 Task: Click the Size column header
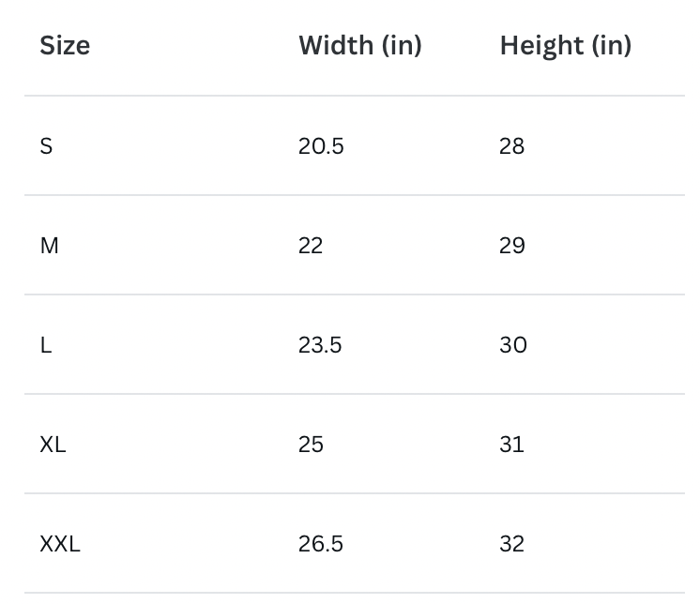click(65, 46)
